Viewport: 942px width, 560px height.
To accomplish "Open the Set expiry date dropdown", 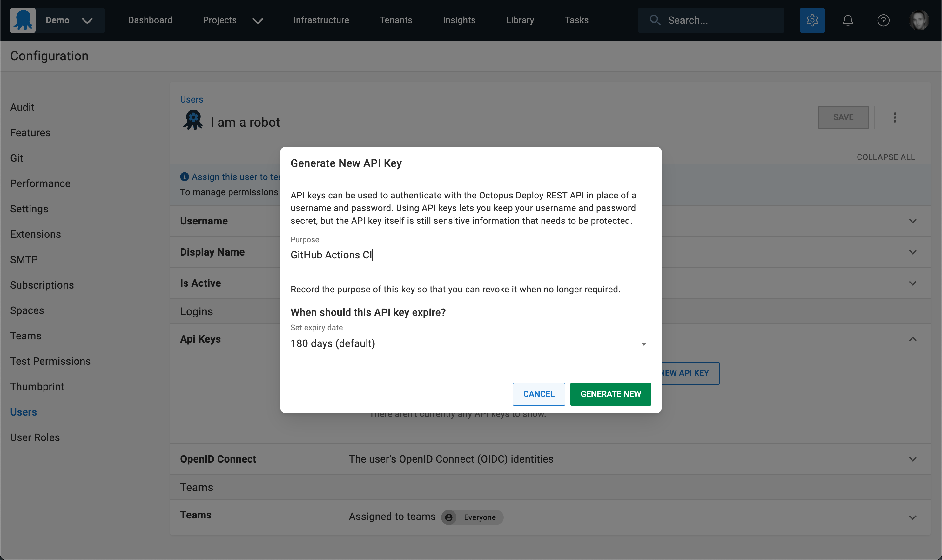I will (x=643, y=343).
